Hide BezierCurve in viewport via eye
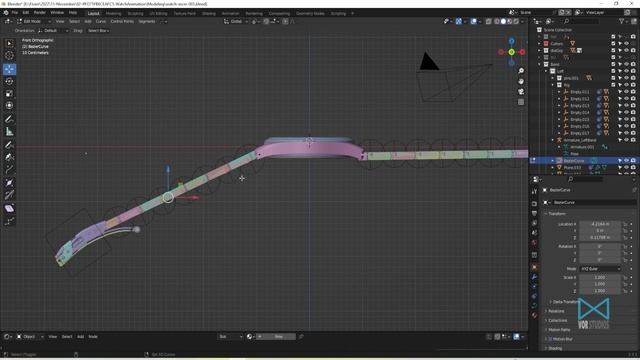 (x=627, y=160)
